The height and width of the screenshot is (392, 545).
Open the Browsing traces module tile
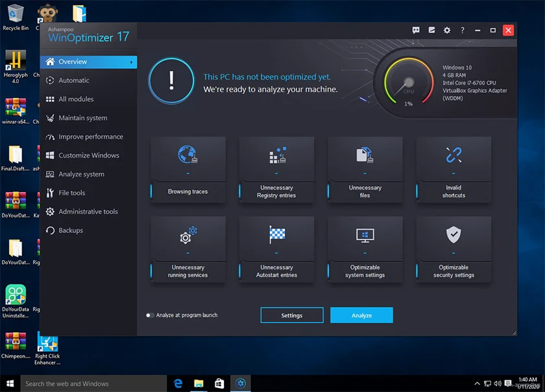pyautogui.click(x=188, y=169)
